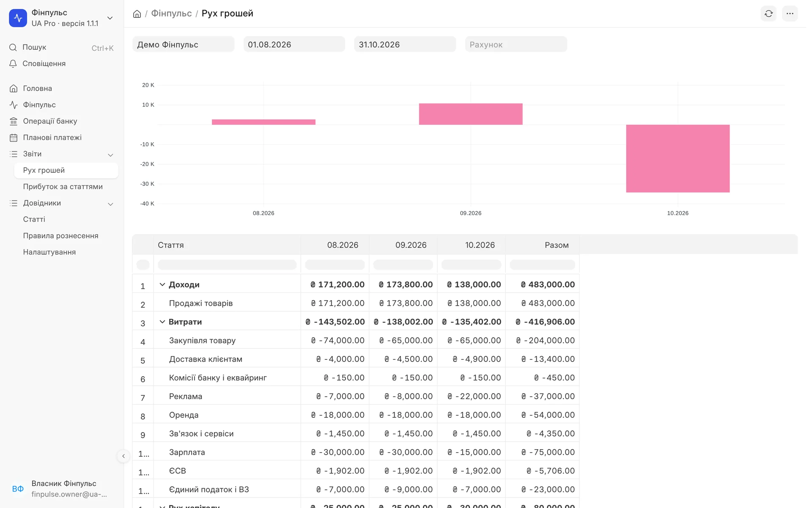Collapse the sidebar with the arrow button
The height and width of the screenshot is (508, 812).
pyautogui.click(x=123, y=456)
